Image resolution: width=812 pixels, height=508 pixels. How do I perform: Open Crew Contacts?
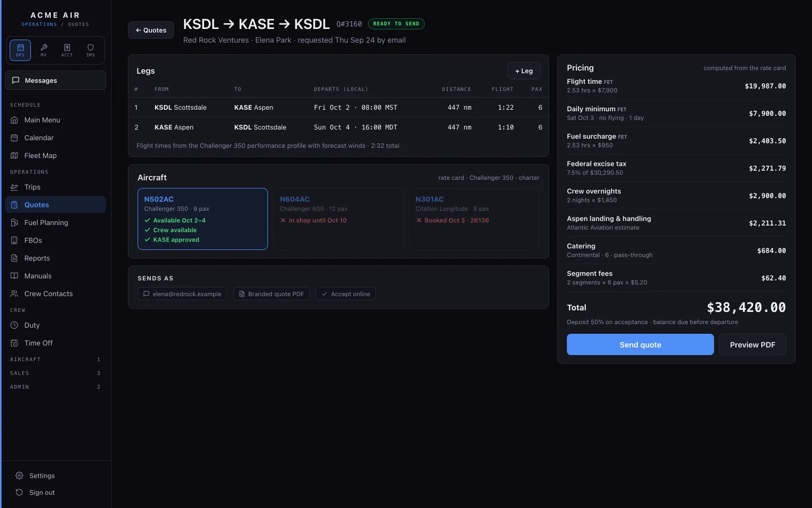[56, 294]
